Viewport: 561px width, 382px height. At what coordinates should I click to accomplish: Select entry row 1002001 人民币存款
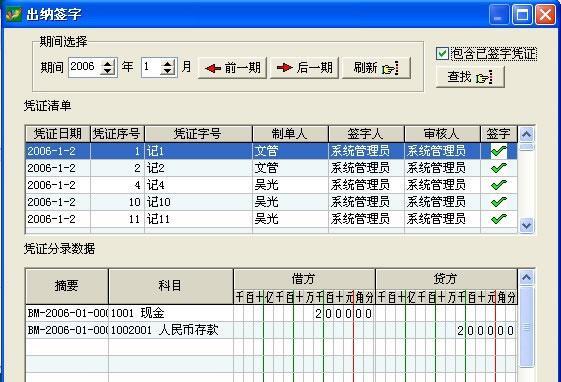coord(271,330)
